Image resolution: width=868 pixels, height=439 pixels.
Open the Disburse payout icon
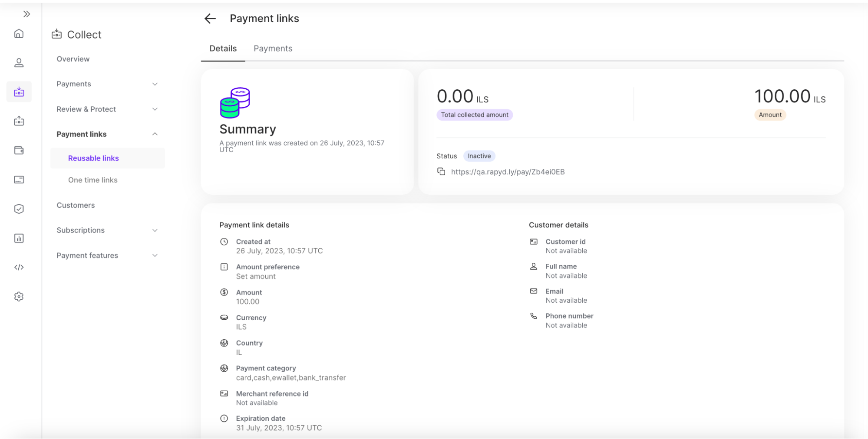pos(19,121)
